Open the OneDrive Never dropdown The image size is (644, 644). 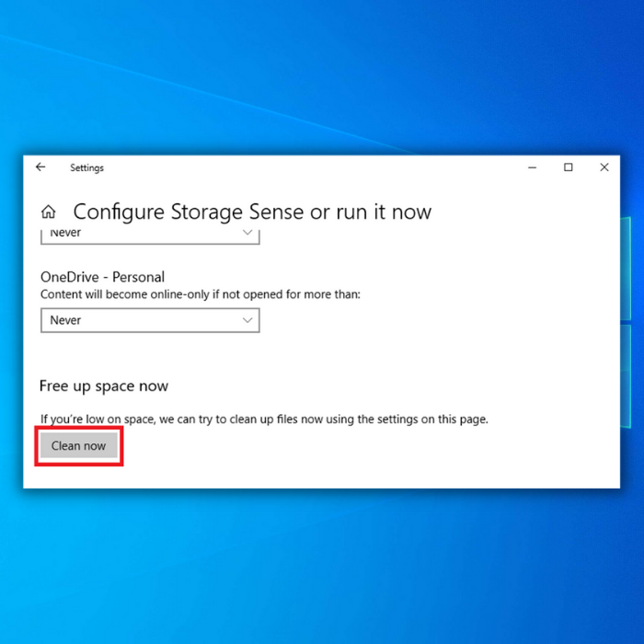(150, 320)
